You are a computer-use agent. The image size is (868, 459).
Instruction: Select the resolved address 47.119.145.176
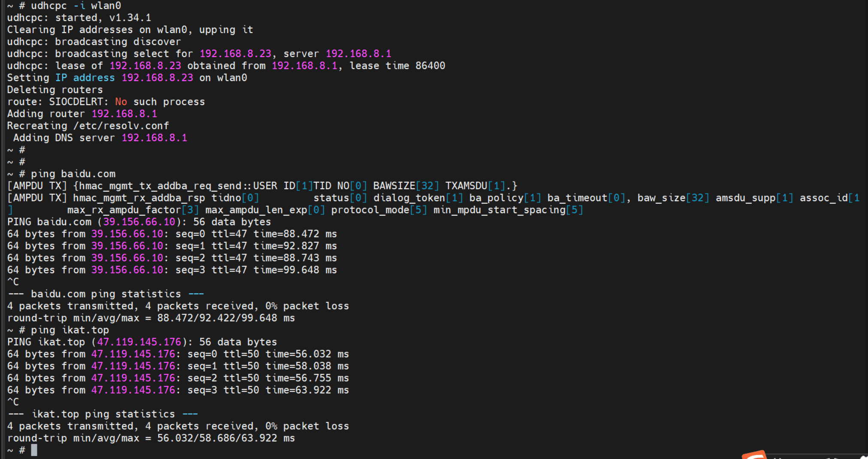click(x=138, y=342)
